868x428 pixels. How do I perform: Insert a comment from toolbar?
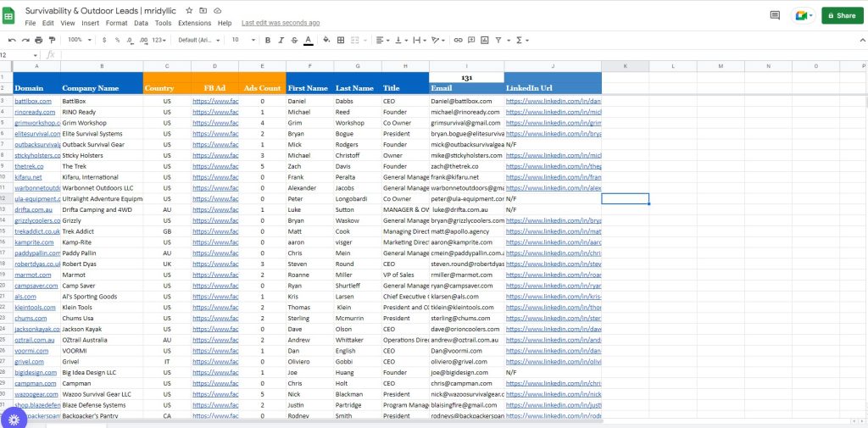tap(471, 40)
